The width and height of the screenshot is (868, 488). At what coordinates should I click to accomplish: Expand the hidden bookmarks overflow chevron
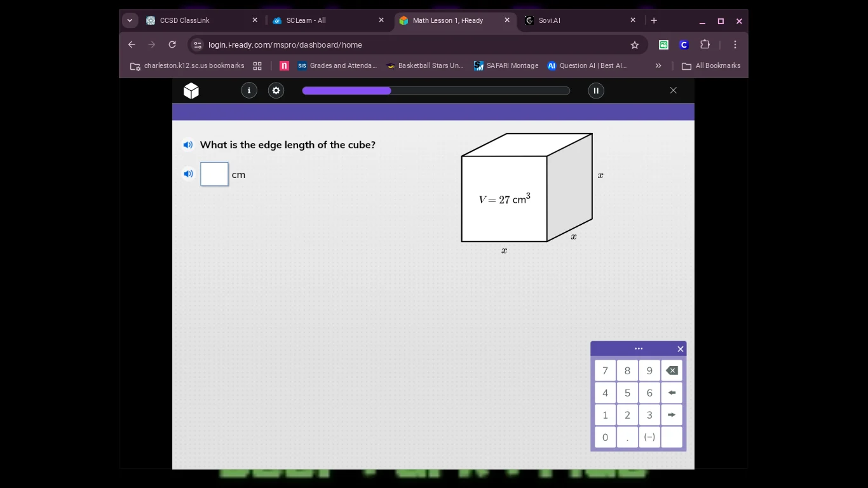658,65
